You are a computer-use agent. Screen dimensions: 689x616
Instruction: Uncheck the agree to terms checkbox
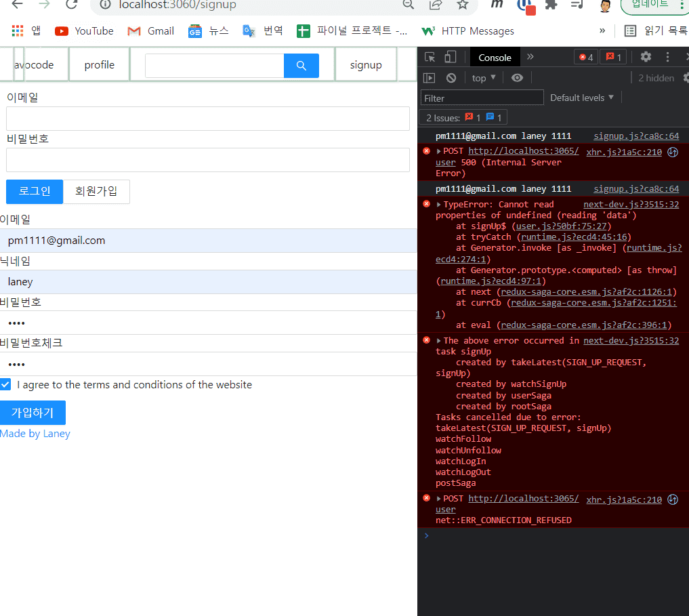click(x=5, y=384)
